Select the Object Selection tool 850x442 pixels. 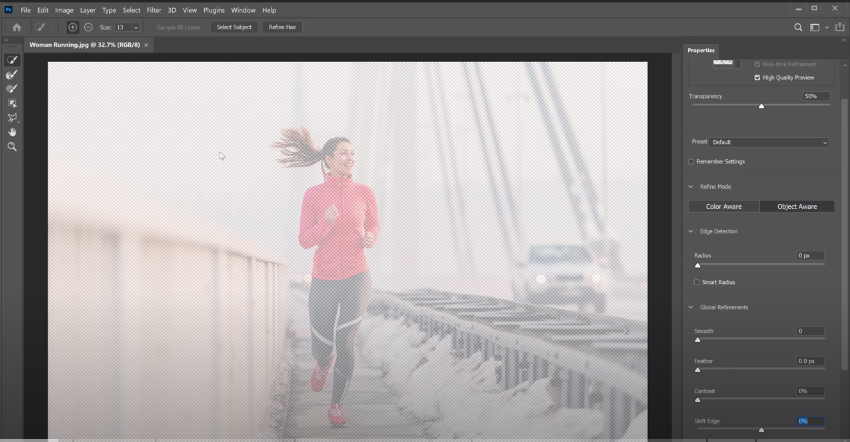pos(12,103)
